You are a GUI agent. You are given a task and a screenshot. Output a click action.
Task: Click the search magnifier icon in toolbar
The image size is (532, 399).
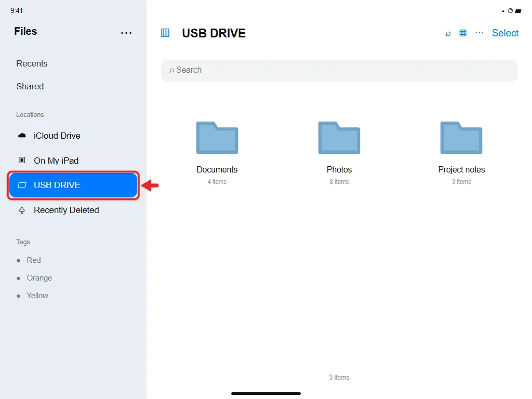point(448,33)
